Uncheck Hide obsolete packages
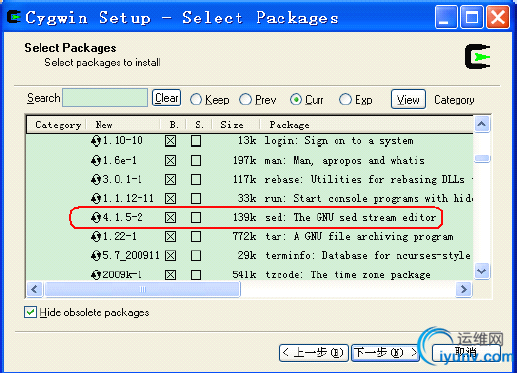The width and height of the screenshot is (520, 373). coord(30,312)
